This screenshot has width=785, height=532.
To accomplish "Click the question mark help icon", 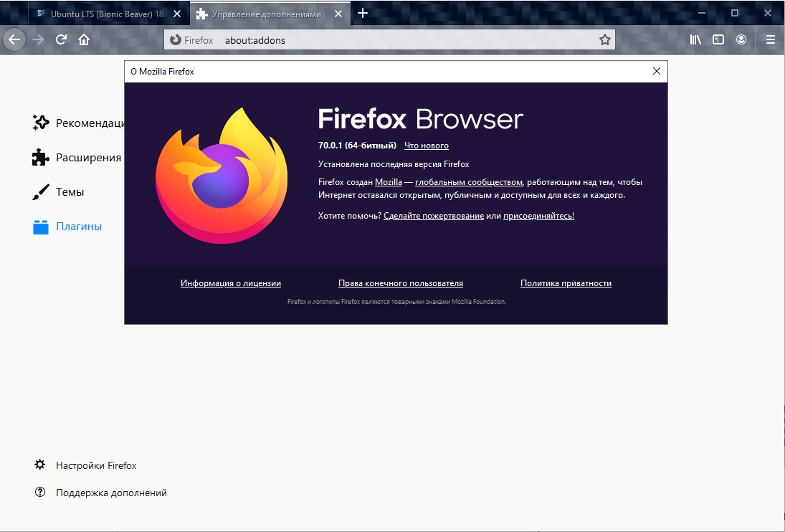I will (x=40, y=493).
